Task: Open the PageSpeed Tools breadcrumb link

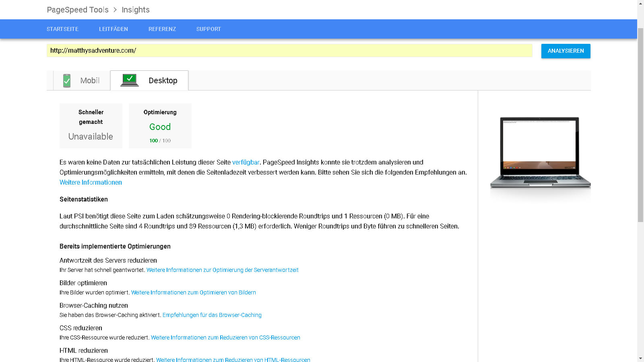Action: (x=78, y=10)
